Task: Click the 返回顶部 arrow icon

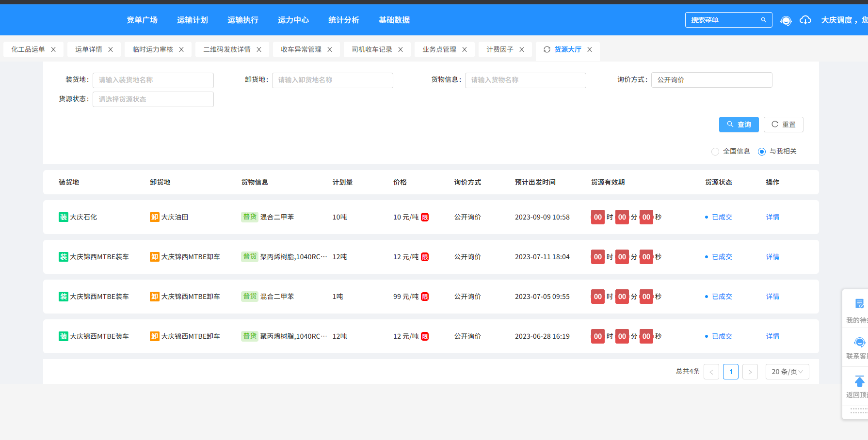Action: point(859,381)
